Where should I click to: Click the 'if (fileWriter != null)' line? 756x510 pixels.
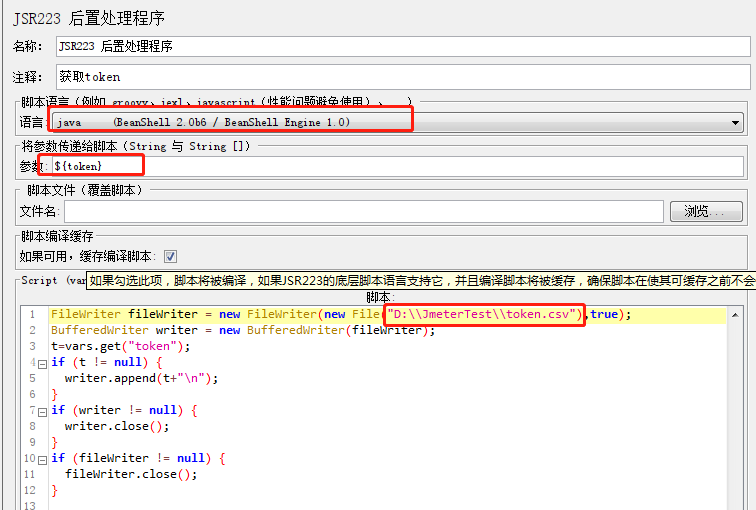point(138,458)
